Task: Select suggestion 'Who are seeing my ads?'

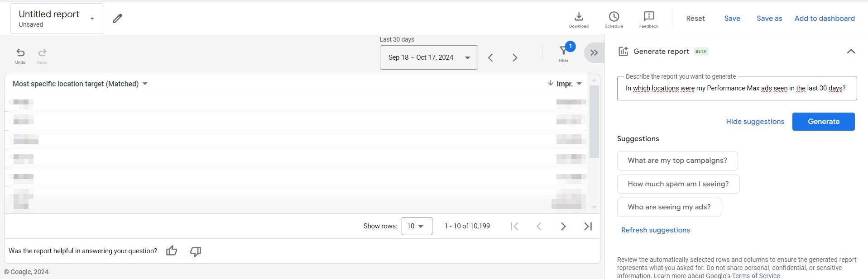Action: click(669, 207)
